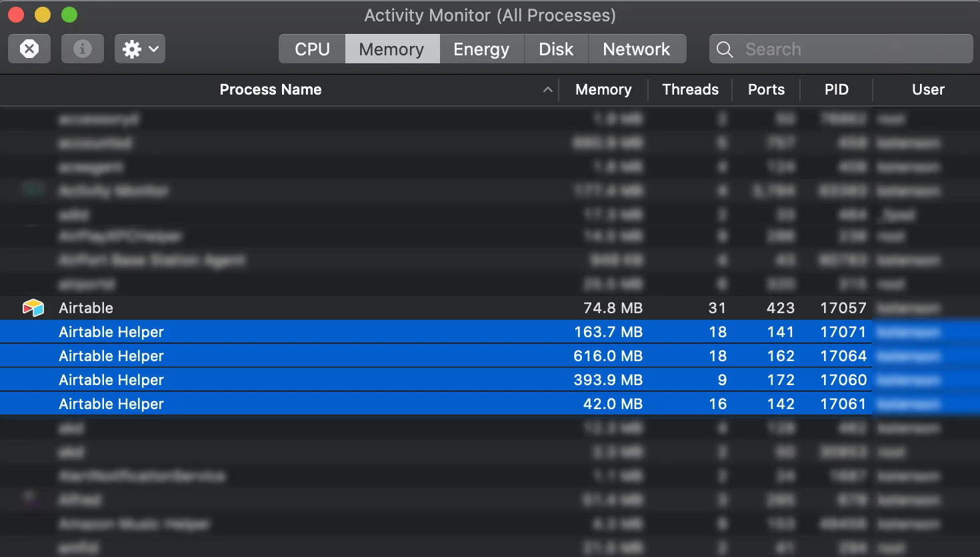Image resolution: width=980 pixels, height=557 pixels.
Task: Select Airtable Helper using 616.0 MB
Action: point(490,356)
